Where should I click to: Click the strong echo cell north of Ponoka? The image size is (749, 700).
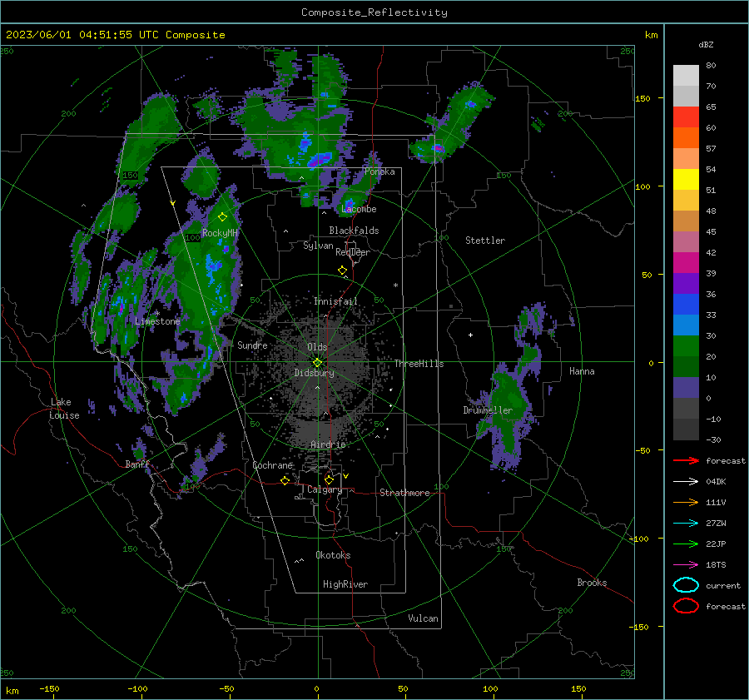coord(319,159)
